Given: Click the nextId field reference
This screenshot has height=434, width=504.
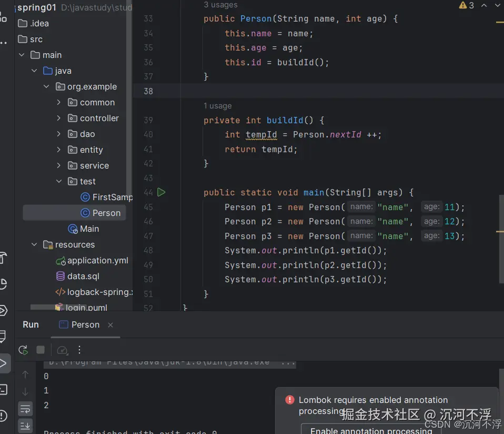Looking at the screenshot, I should pyautogui.click(x=346, y=134).
